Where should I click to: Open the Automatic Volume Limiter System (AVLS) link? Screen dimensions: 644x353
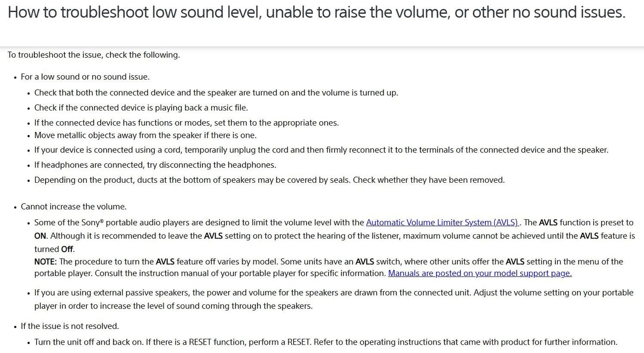442,222
